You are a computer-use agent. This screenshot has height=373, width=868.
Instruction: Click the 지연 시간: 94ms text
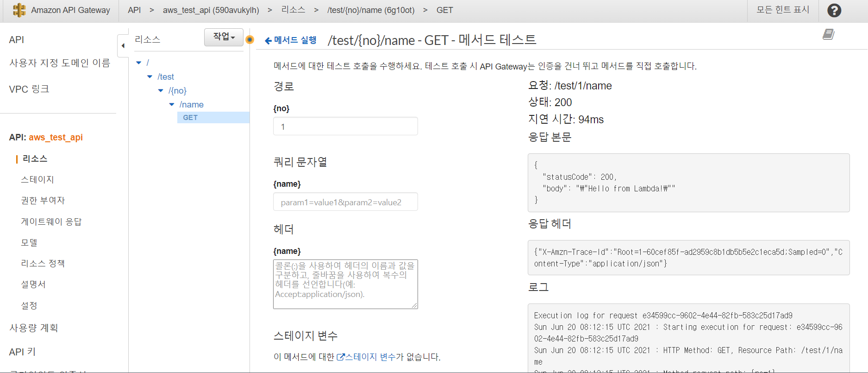(566, 119)
